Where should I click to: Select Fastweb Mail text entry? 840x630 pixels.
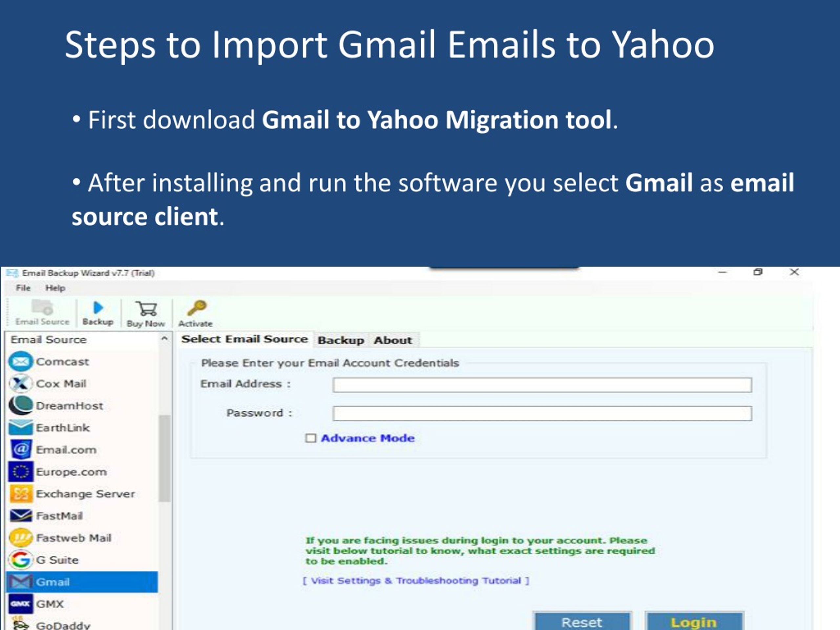[74, 538]
